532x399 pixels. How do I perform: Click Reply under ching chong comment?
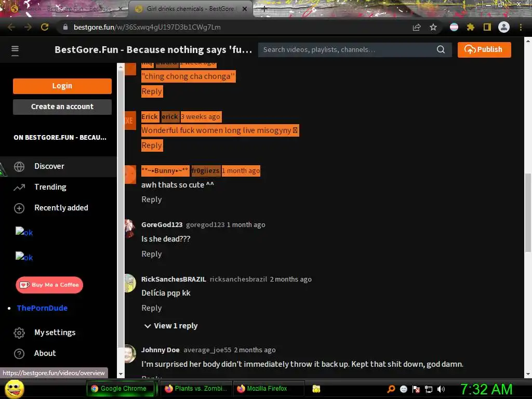pyautogui.click(x=152, y=91)
